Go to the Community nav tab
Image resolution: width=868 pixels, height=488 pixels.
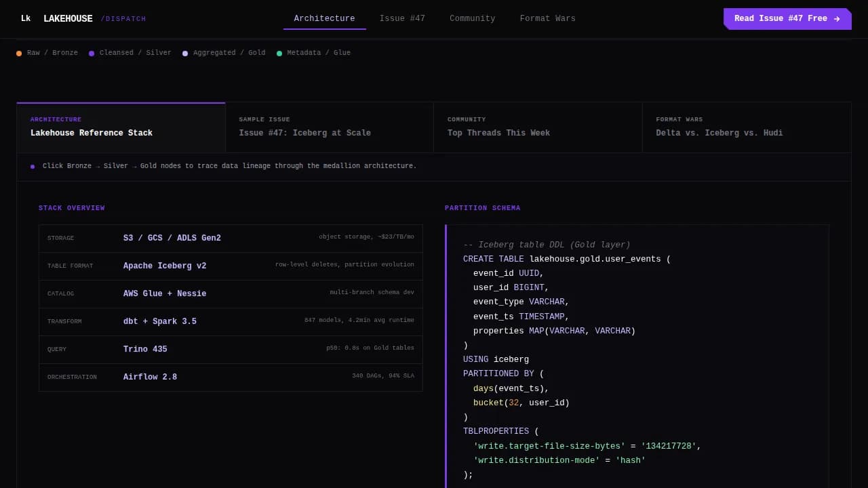coord(472,19)
